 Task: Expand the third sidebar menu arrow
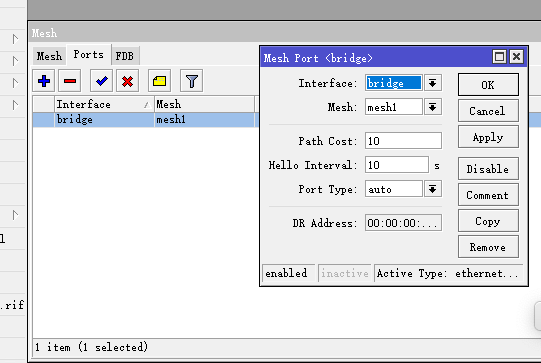coord(15,83)
